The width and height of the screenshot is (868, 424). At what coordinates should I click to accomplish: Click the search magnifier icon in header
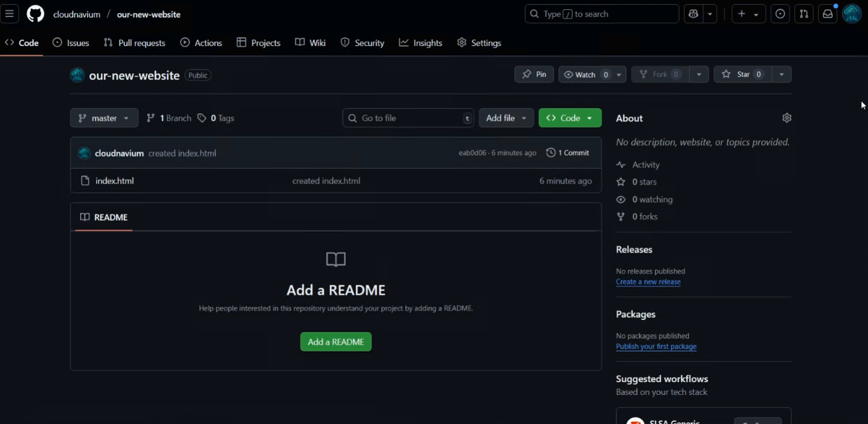(x=535, y=14)
